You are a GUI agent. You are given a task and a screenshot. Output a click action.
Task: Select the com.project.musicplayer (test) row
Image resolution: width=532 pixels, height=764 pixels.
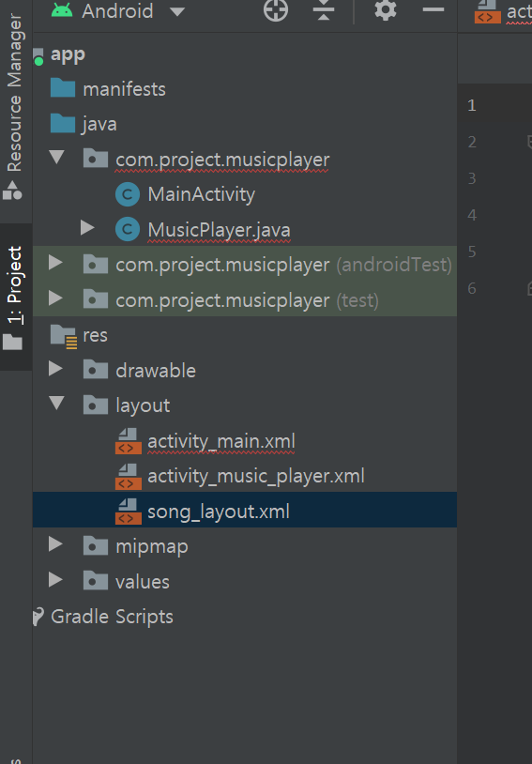[x=245, y=298]
